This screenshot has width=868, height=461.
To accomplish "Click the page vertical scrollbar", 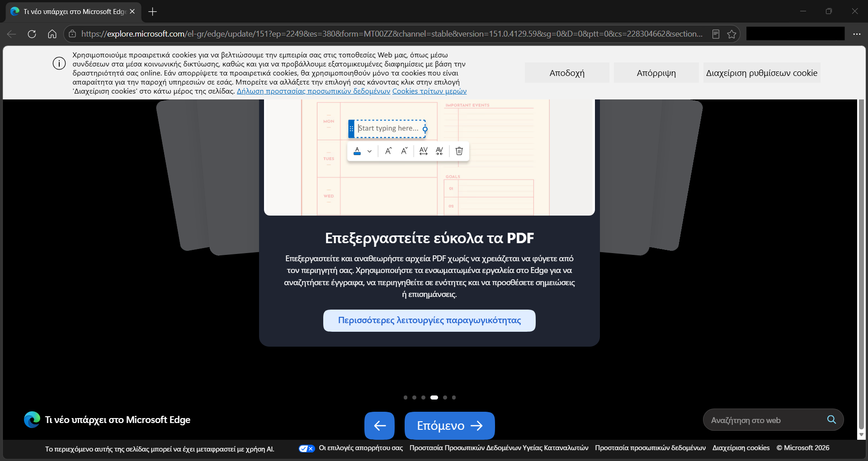I will [x=861, y=264].
